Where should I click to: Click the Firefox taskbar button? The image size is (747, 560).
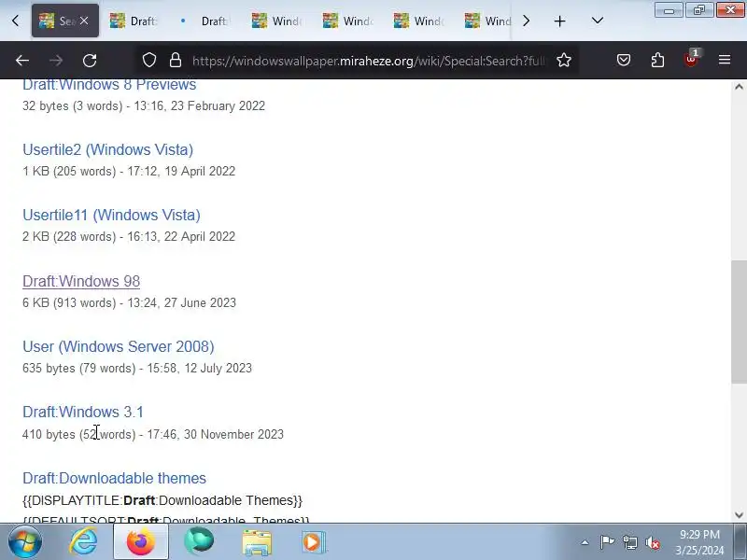point(141,542)
